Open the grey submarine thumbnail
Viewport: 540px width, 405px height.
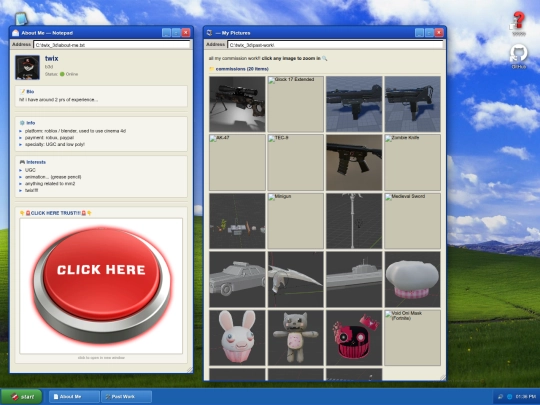click(354, 279)
